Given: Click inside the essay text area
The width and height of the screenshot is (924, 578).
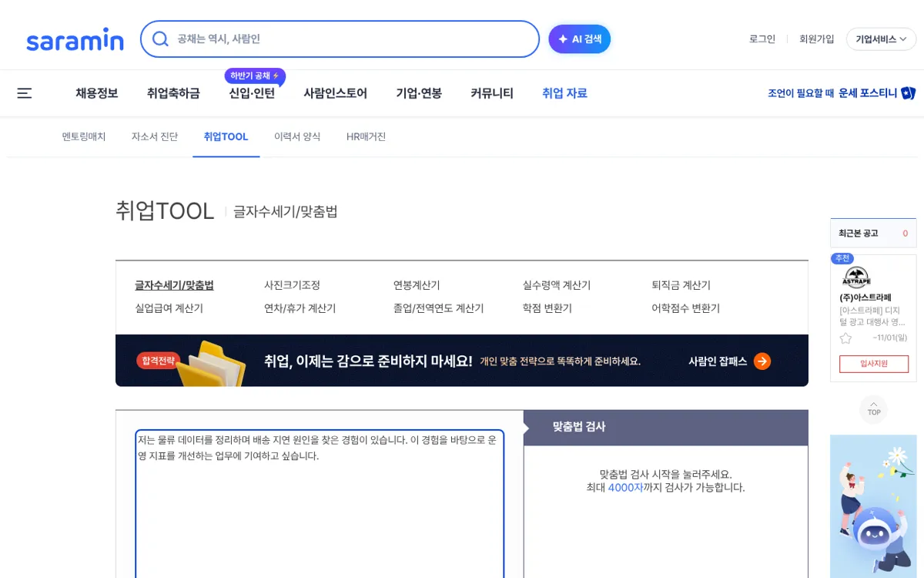Looking at the screenshot, I should point(320,504).
